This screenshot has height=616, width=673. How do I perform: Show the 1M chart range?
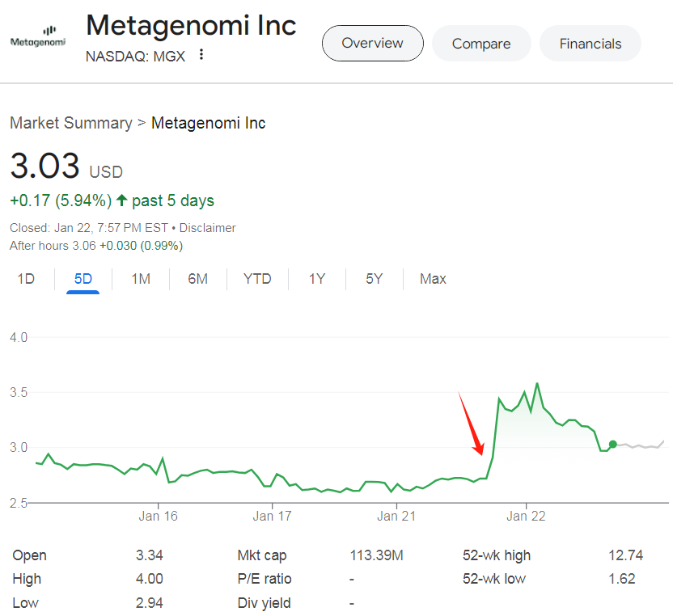point(141,279)
